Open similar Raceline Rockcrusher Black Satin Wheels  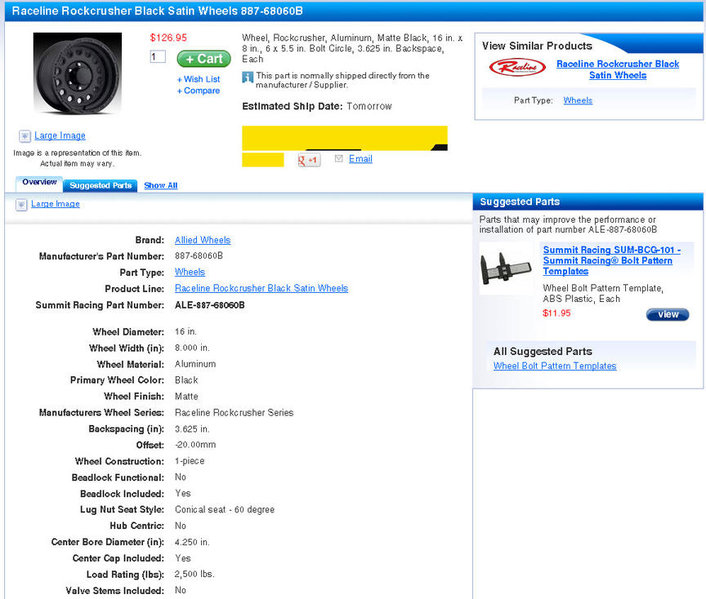tap(618, 70)
